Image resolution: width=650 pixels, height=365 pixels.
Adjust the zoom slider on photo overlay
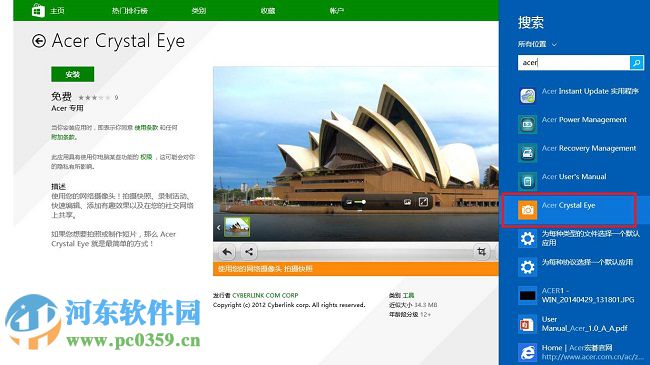359,202
